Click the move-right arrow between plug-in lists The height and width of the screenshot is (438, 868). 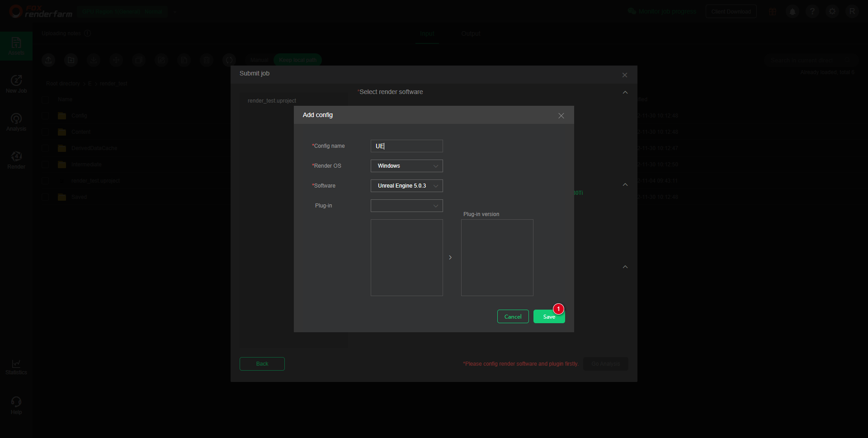point(450,258)
